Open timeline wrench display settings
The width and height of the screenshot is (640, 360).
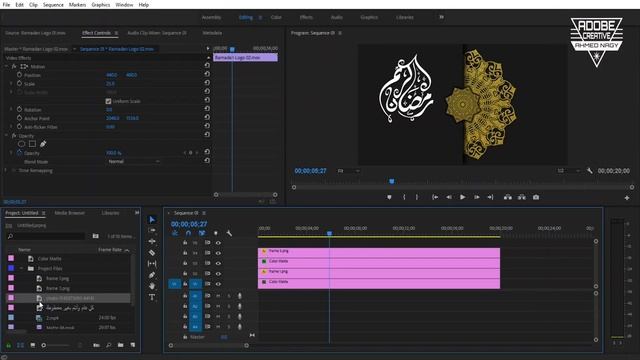pyautogui.click(x=229, y=233)
